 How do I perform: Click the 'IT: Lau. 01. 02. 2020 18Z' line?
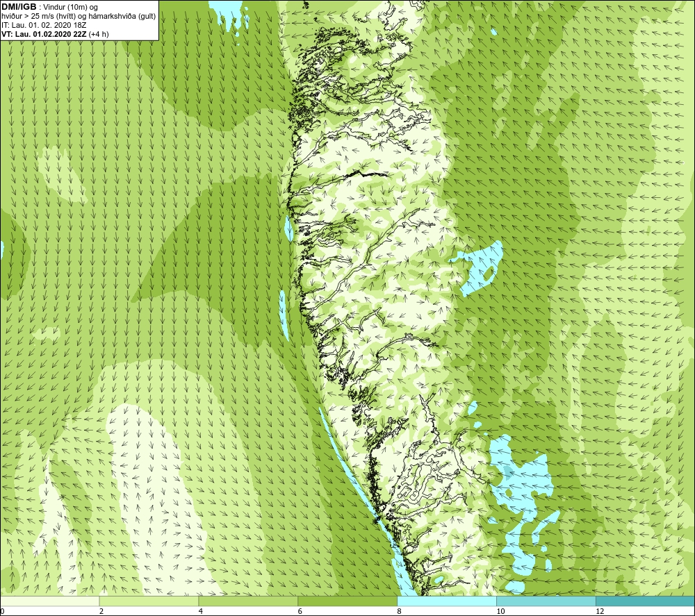[x=44, y=25]
